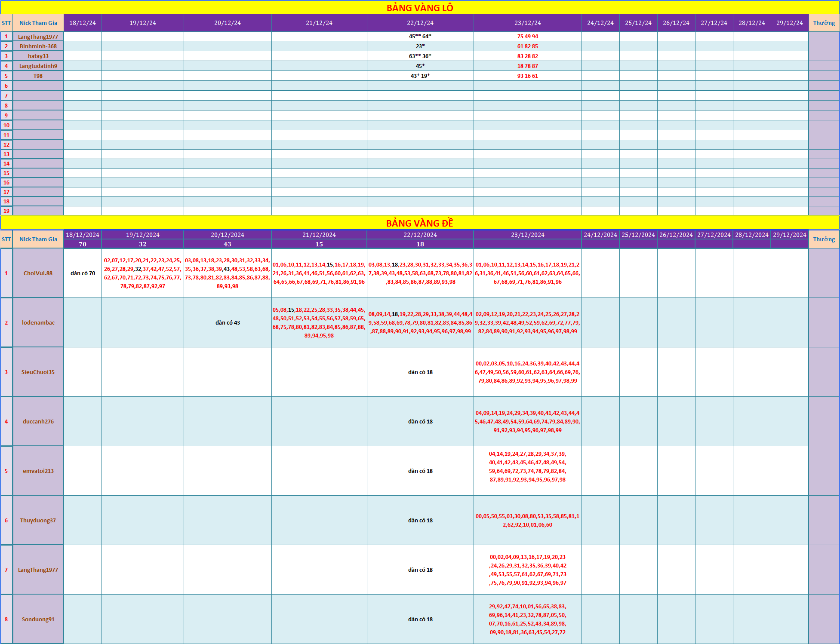
Task: Click the nick cell ChoiVui.88
Action: tap(38, 273)
